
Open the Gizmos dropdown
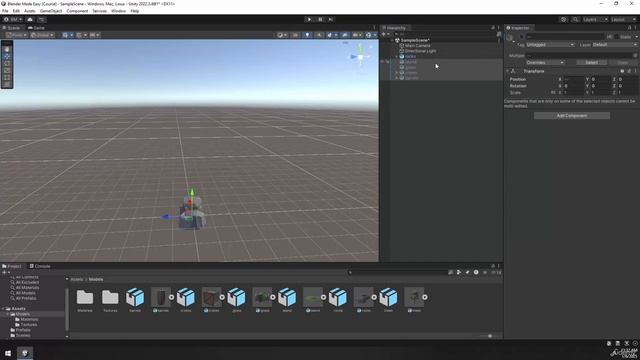(x=371, y=35)
